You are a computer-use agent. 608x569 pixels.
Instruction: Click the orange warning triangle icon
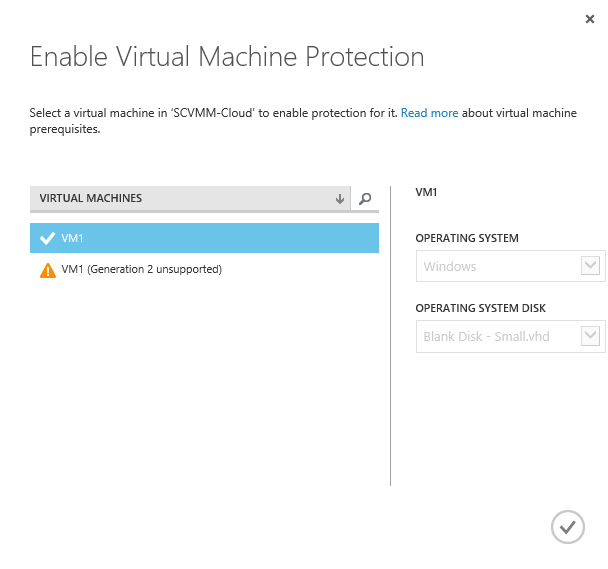point(48,270)
